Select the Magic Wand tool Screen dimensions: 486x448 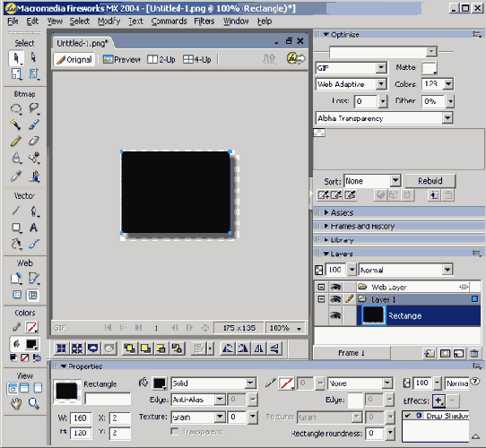point(15,125)
